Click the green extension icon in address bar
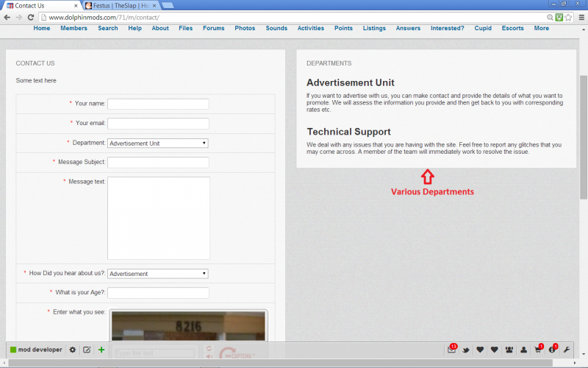Image resolution: width=588 pixels, height=368 pixels. [559, 17]
